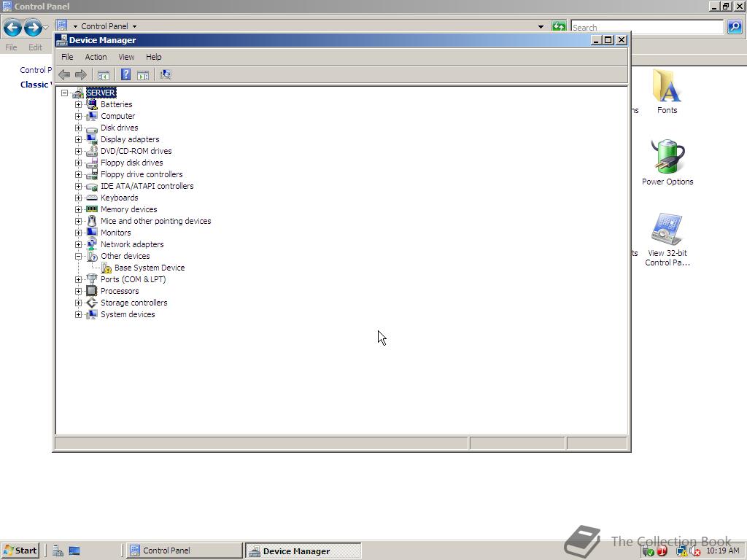Expand the Batteries node

click(79, 104)
